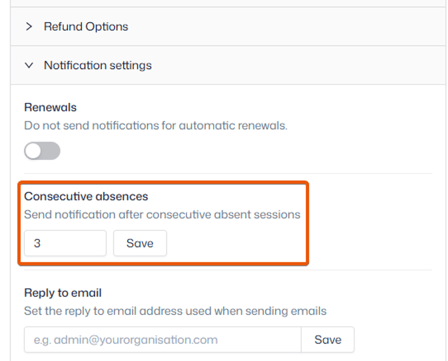
Task: Toggle the automatic renewals notification switch
Action: click(42, 151)
